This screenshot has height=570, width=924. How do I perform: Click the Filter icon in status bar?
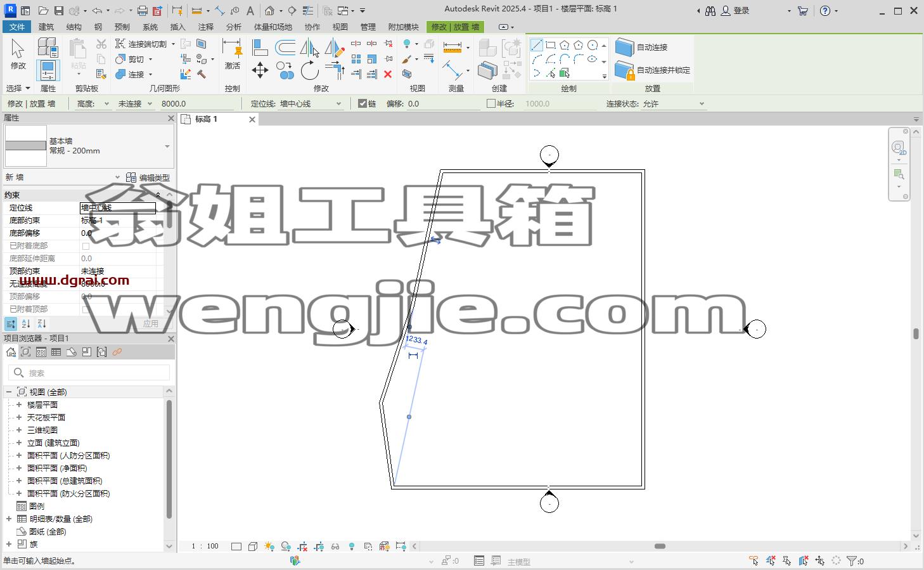(x=852, y=560)
